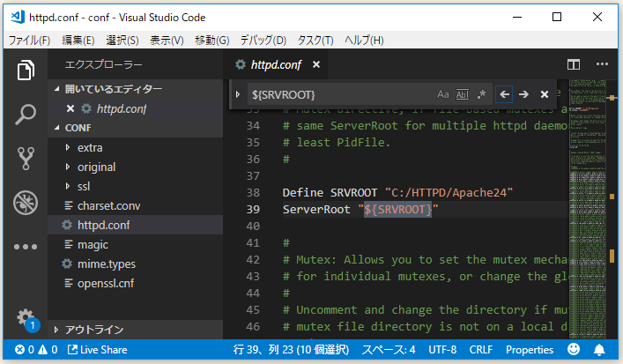This screenshot has width=623, height=364.
Task: Click the minimap code overview
Action: (x=587, y=209)
